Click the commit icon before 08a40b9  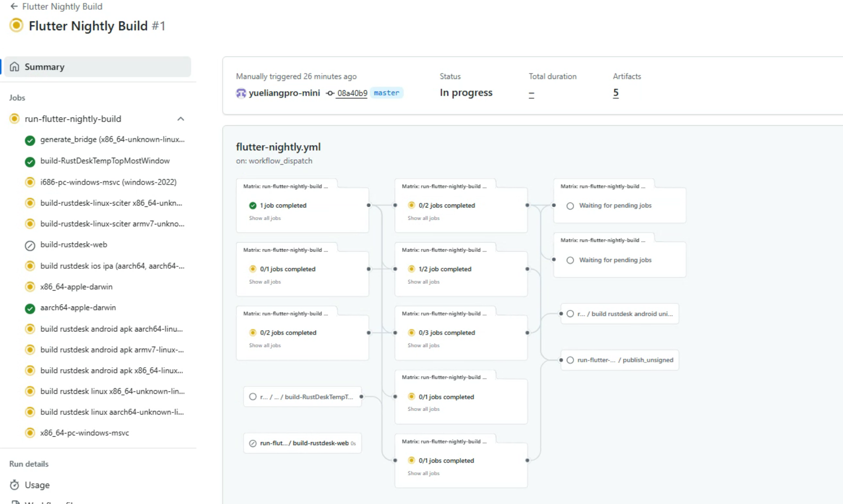(x=330, y=93)
